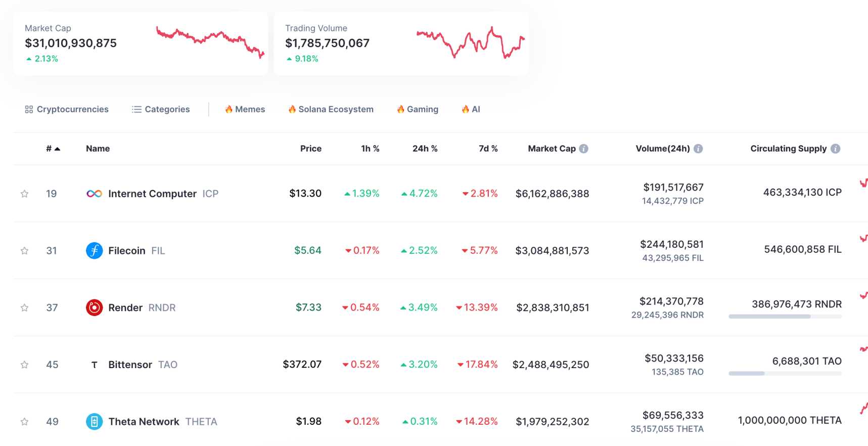Viewport: 868px width, 446px height.
Task: Click Bittensor 135,385 TAO volume
Action: tap(677, 372)
